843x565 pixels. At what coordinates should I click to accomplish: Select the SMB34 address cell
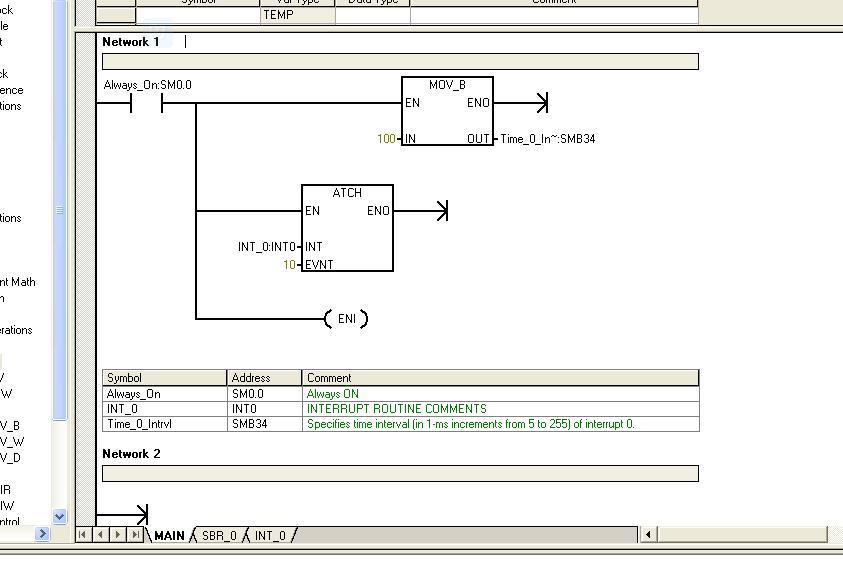click(x=265, y=424)
